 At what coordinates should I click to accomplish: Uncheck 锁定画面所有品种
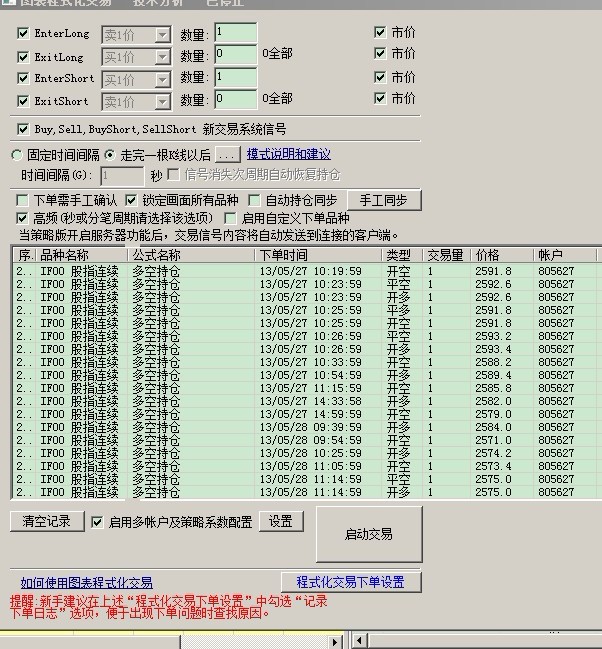(131, 201)
